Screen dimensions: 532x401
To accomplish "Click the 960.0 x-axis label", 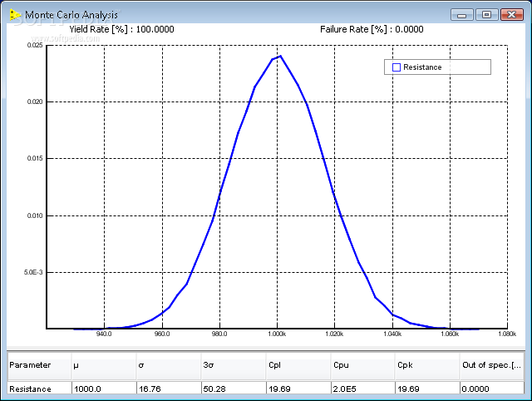I will click(162, 334).
